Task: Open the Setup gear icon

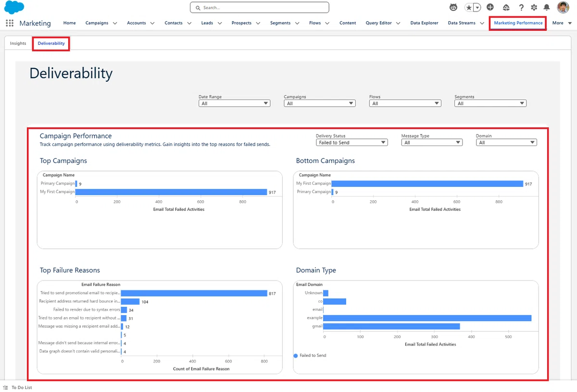Action: pyautogui.click(x=534, y=7)
